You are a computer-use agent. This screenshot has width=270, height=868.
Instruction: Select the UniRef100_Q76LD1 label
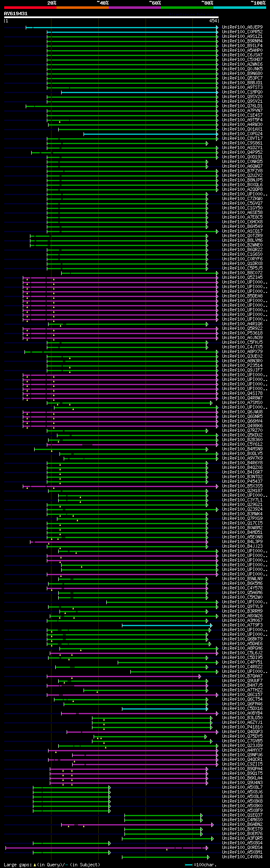click(242, 106)
